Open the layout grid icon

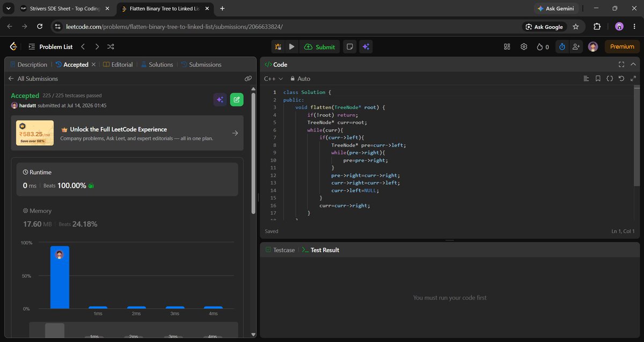click(507, 47)
